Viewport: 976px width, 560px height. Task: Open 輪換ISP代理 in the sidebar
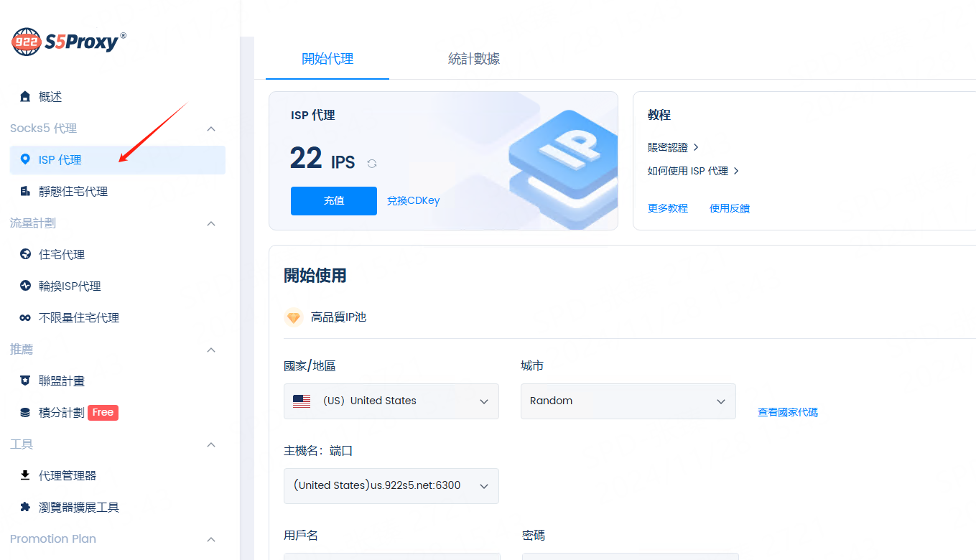[x=118, y=286]
